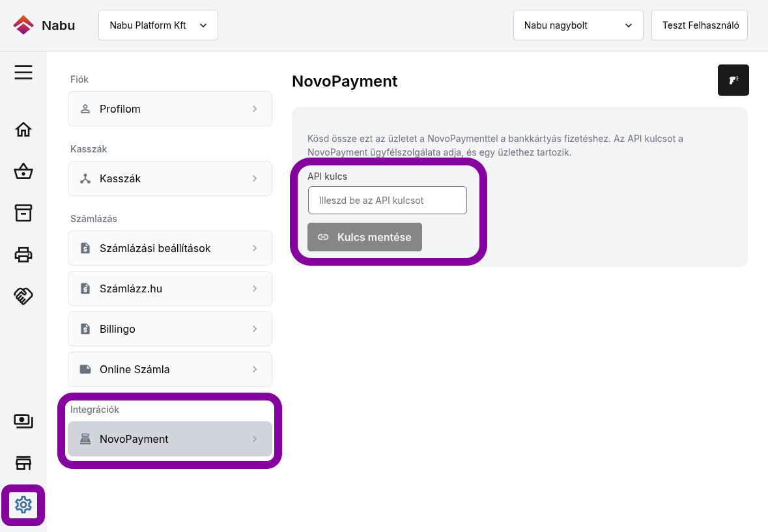Expand Online Számla row chevron
The width and height of the screenshot is (768, 532).
[x=255, y=369]
